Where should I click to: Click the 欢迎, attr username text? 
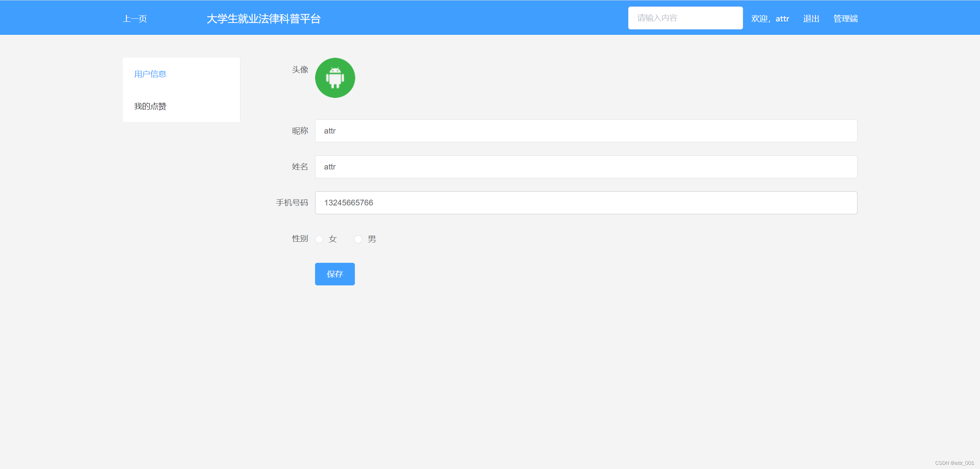coord(770,19)
